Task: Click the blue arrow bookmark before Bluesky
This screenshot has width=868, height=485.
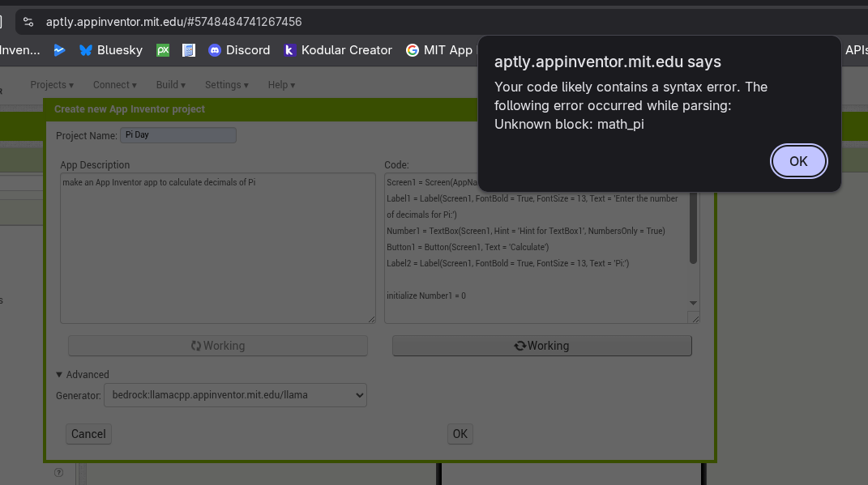Action: point(59,50)
